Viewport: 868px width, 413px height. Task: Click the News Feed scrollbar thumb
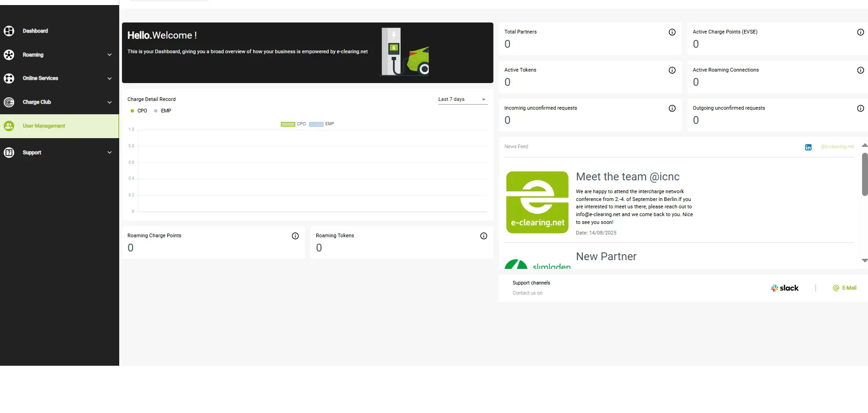864,174
